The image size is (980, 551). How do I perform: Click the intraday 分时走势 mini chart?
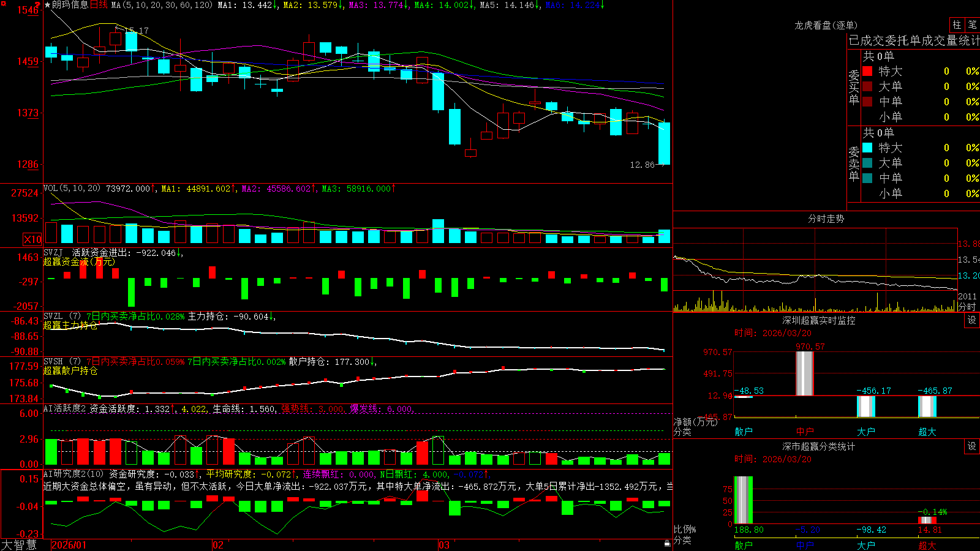pyautogui.click(x=815, y=270)
